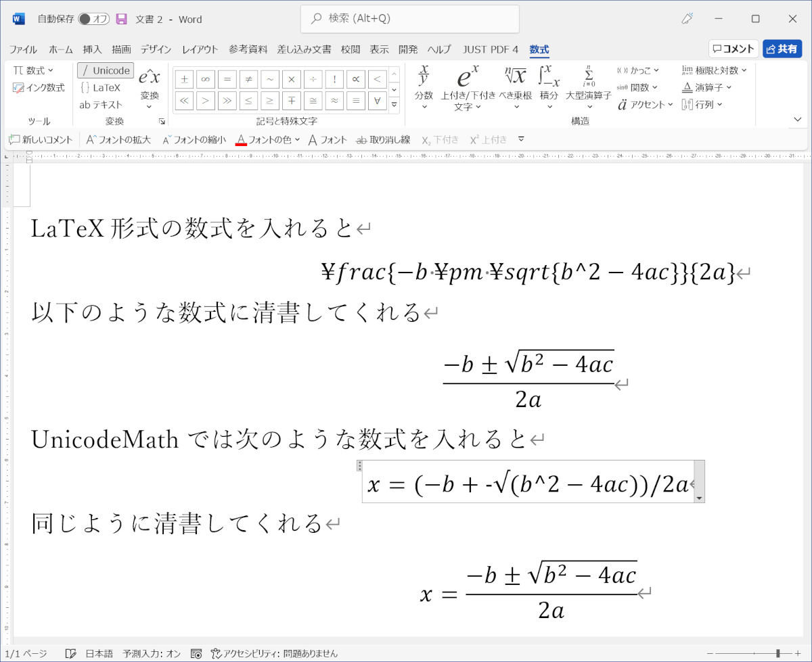
Task: Click アクセシビリティ status bar indicator
Action: (274, 653)
